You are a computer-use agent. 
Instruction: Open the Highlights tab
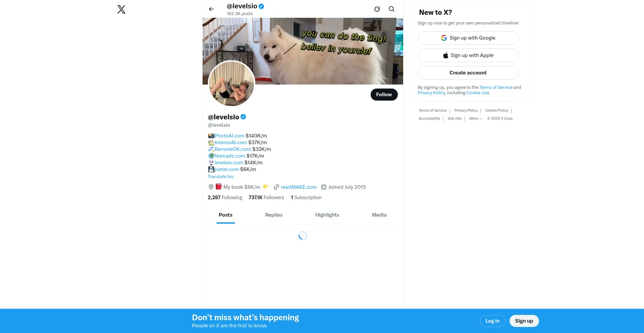[327, 215]
